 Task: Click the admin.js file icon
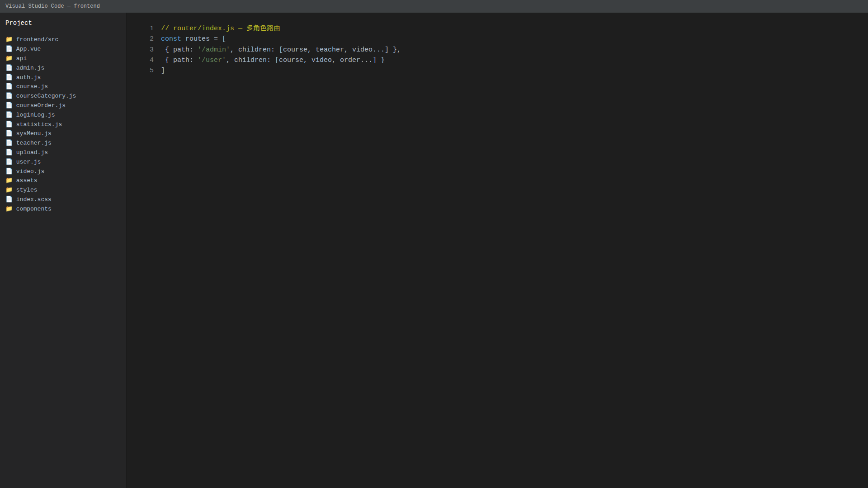9,68
